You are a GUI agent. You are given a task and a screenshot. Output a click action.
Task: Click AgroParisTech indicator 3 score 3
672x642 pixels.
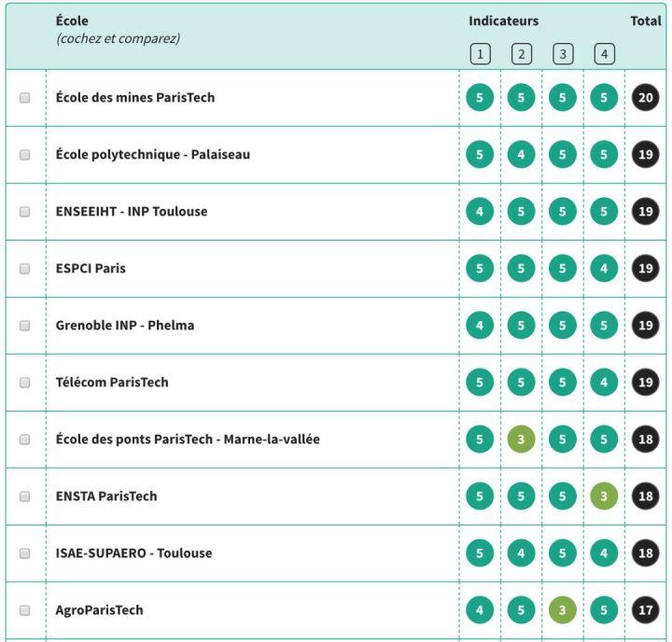coord(562,610)
